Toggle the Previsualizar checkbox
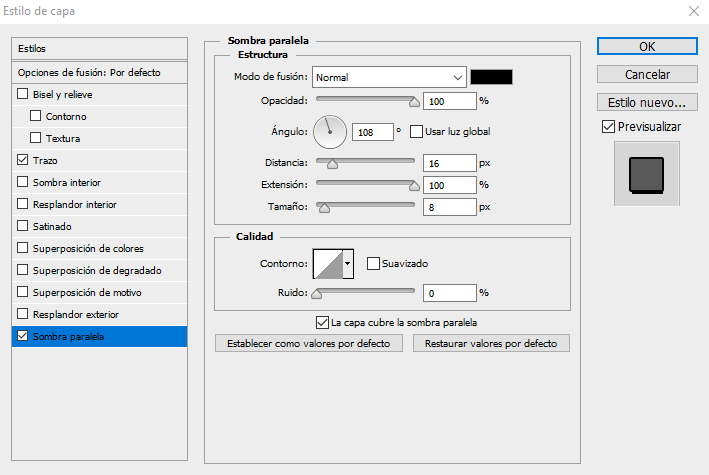This screenshot has width=709, height=475. tap(608, 127)
